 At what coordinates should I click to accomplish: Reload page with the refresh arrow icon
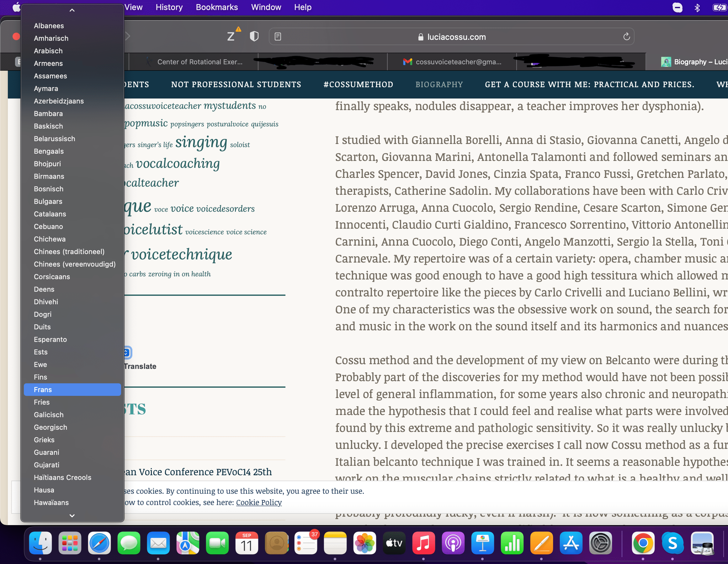(x=626, y=37)
